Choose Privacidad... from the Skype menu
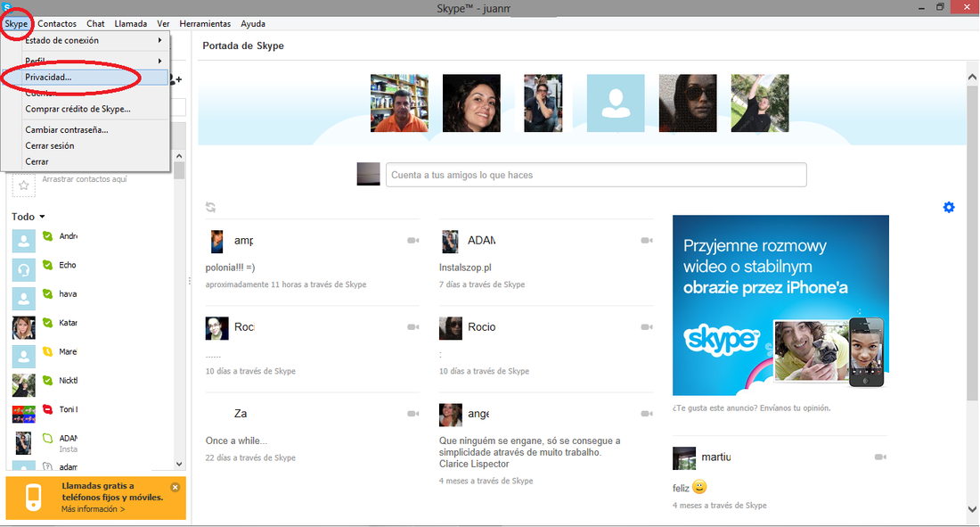 [x=85, y=77]
